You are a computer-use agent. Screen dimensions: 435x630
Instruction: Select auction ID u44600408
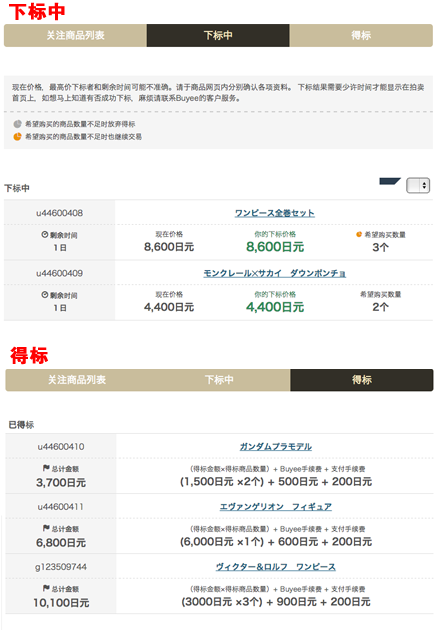[x=59, y=213]
